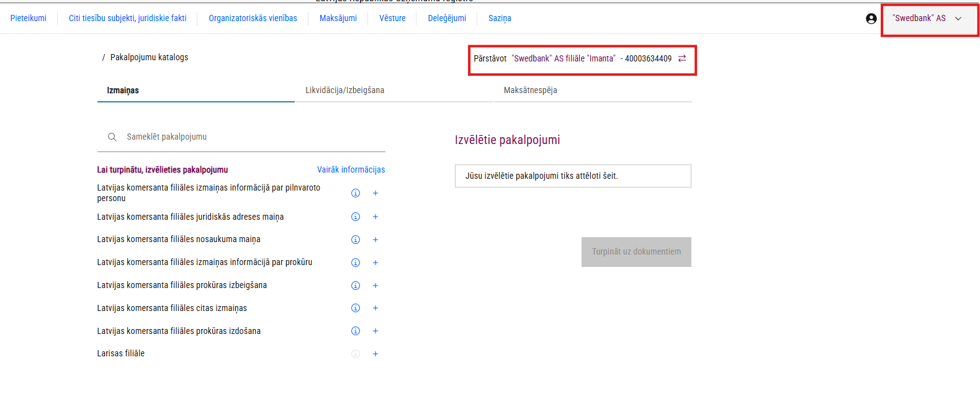Add filiāles citas izmaiņas with plus icon
Image resolution: width=980 pixels, height=406 pixels.
pyautogui.click(x=375, y=308)
